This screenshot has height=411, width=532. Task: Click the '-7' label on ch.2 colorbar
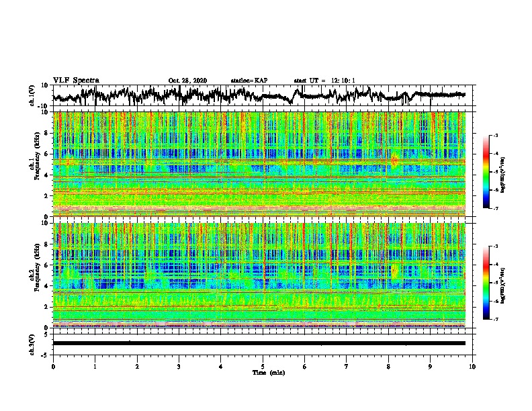coord(495,319)
